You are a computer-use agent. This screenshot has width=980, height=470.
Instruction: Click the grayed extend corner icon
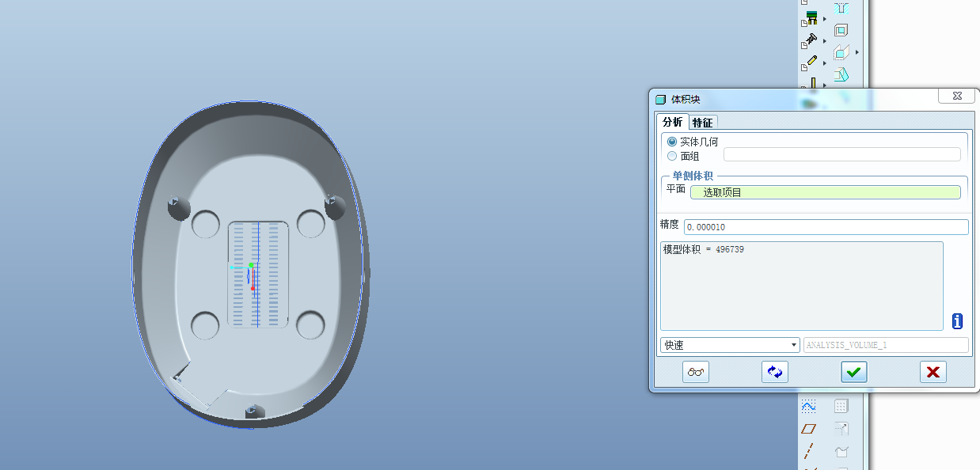tap(841, 429)
